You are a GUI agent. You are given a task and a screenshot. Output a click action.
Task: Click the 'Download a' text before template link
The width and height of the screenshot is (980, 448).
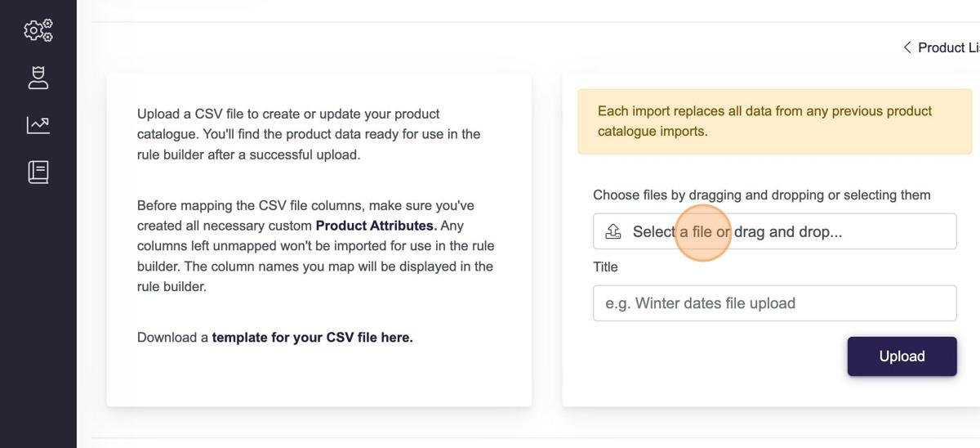172,338
